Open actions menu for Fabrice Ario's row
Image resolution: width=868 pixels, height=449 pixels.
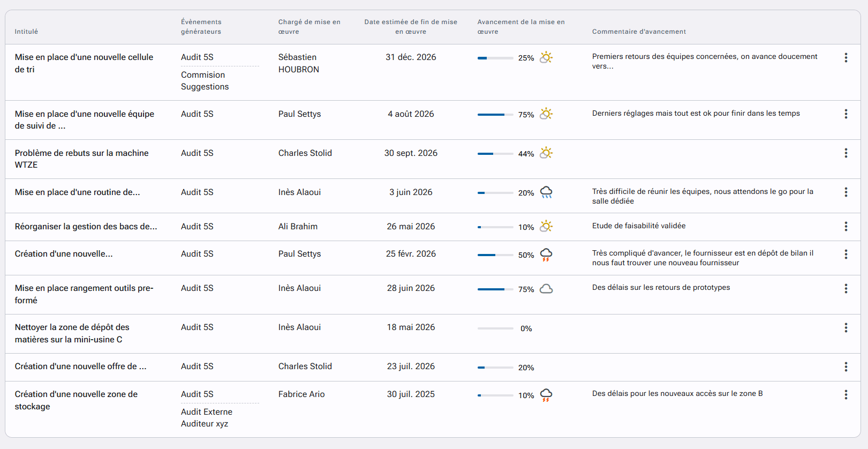[x=846, y=394]
